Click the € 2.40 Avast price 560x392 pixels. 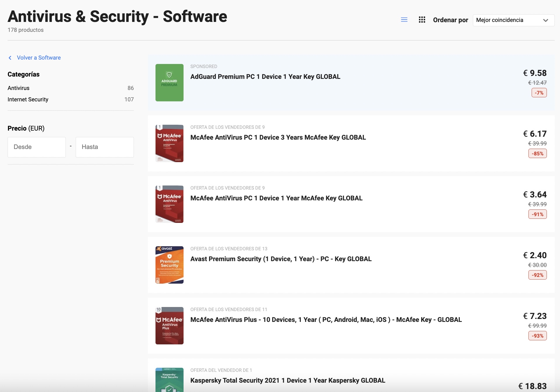point(535,255)
